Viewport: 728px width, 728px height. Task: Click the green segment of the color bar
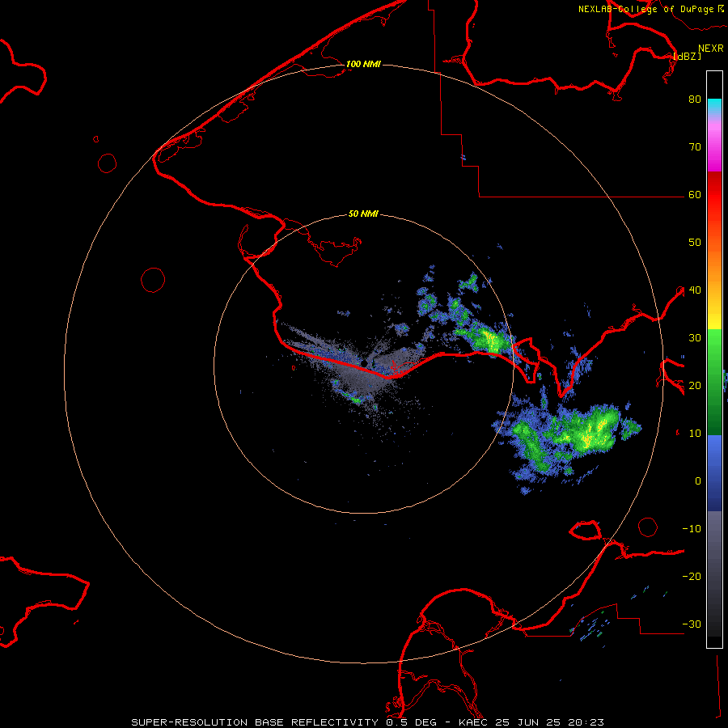coord(714,382)
